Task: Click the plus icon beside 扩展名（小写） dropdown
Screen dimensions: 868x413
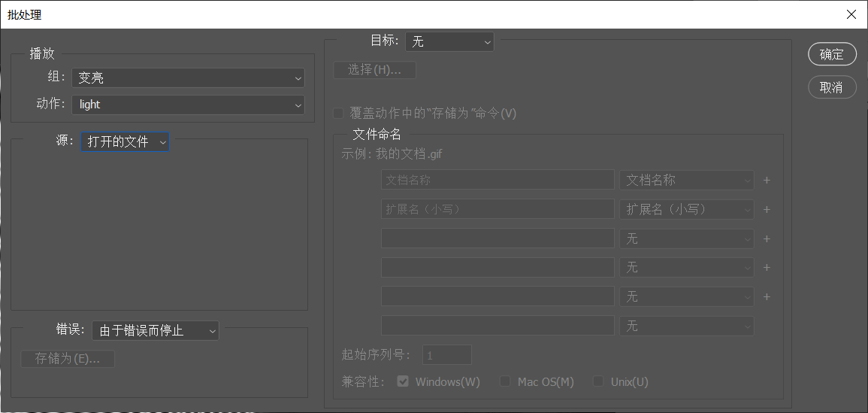Action: tap(767, 210)
